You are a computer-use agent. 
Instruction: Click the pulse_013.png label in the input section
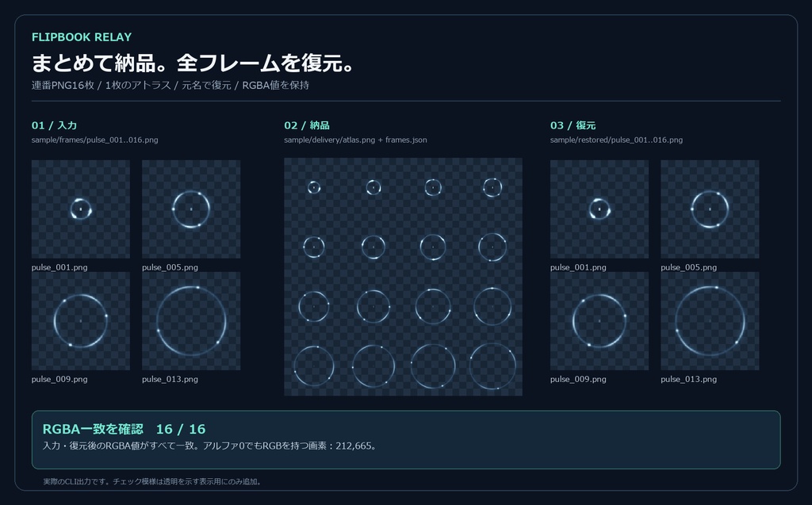pyautogui.click(x=170, y=379)
